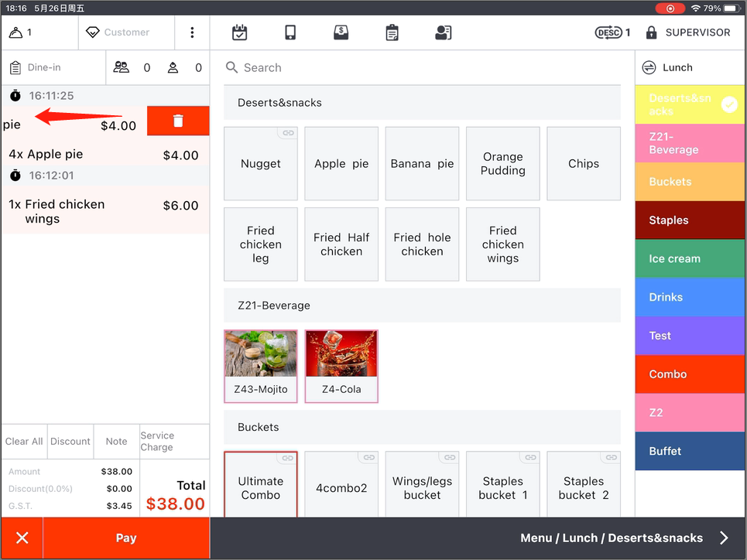Delete the swiped pie item with trash button
The width and height of the screenshot is (747, 560).
pyautogui.click(x=178, y=121)
